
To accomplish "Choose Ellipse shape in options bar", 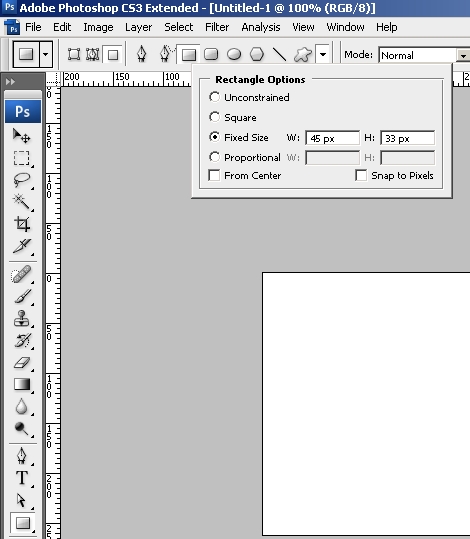I will tap(234, 54).
